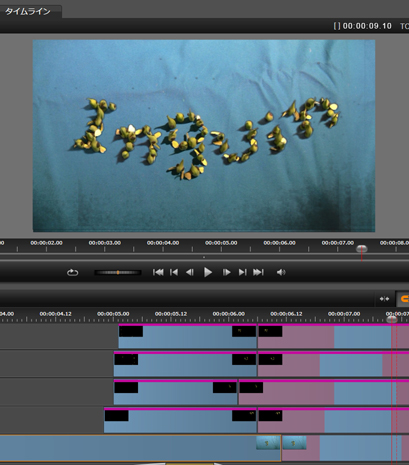Toggle loop playback icon

[72, 273]
